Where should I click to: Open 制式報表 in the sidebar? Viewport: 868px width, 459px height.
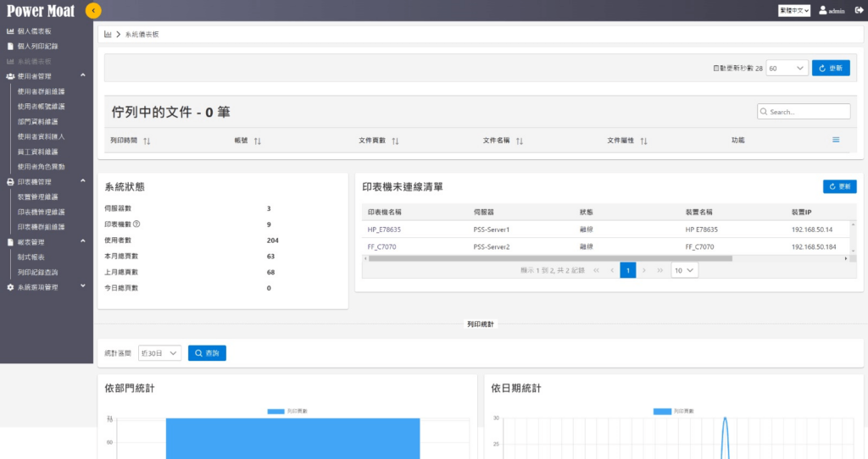(31, 257)
